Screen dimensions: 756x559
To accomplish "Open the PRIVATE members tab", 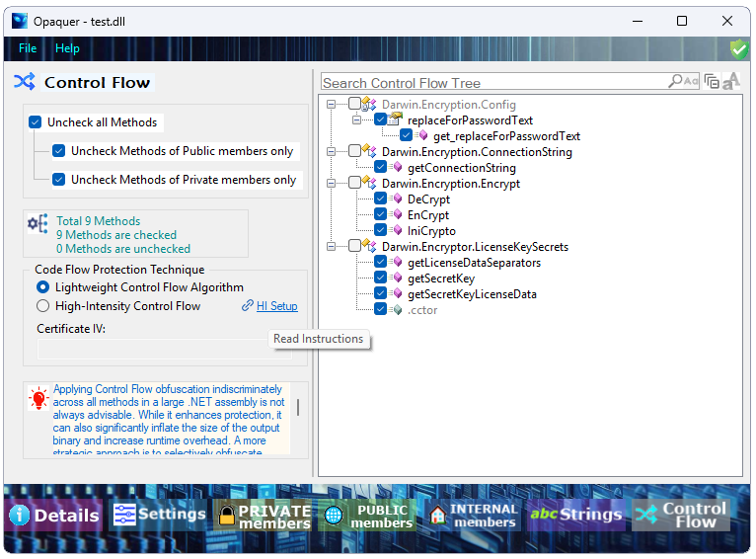I will [264, 516].
